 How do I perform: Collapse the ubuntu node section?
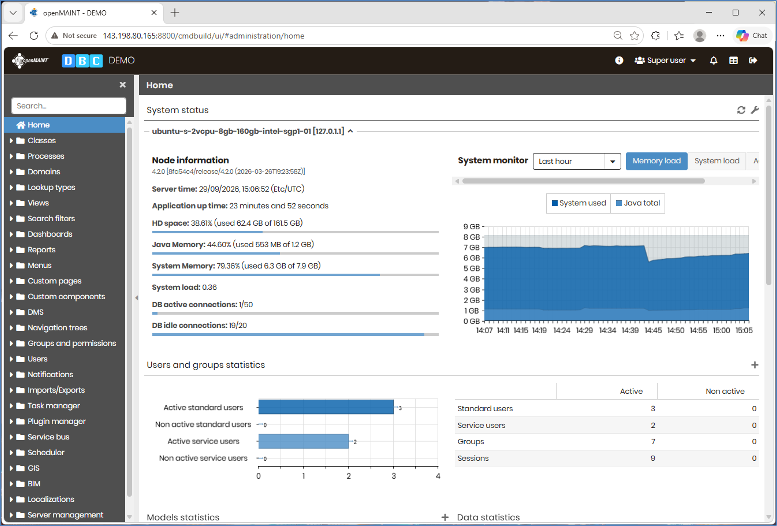(350, 131)
